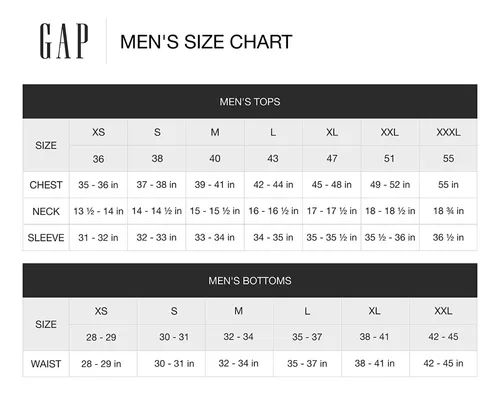Click the chest value 39 - 41 in

(x=215, y=185)
